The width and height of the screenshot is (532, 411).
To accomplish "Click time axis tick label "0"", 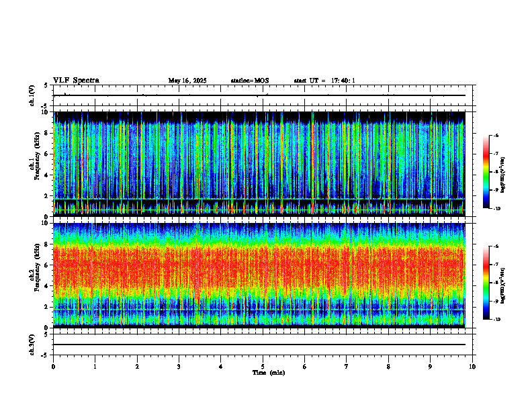I will (53, 367).
